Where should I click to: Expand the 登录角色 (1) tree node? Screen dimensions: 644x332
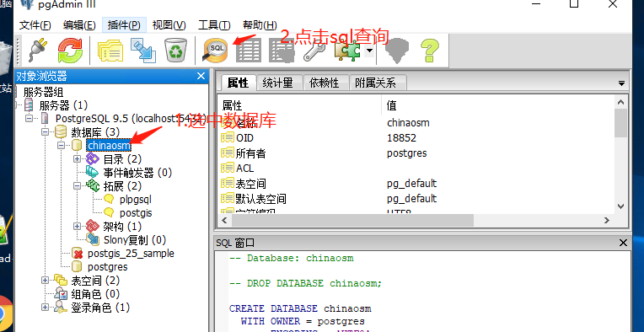(x=46, y=307)
